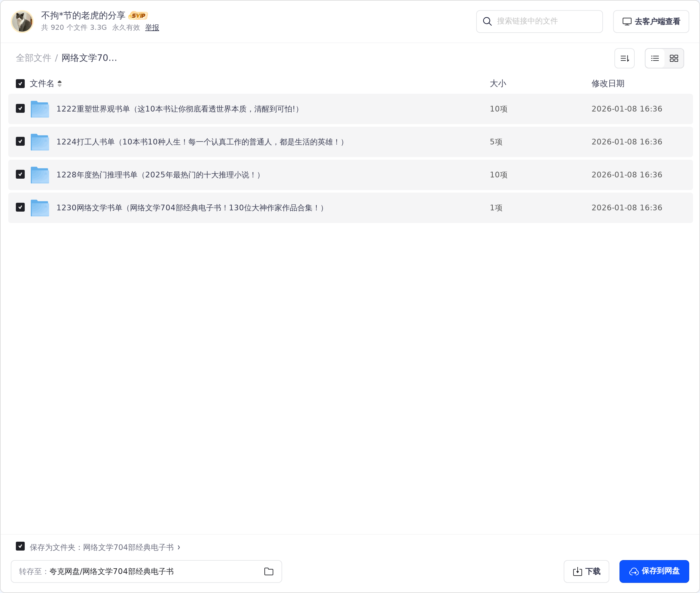Viewport: 700px width, 593px height.
Task: Click folder icon of 1222重塑世界观书单
Action: 40,109
